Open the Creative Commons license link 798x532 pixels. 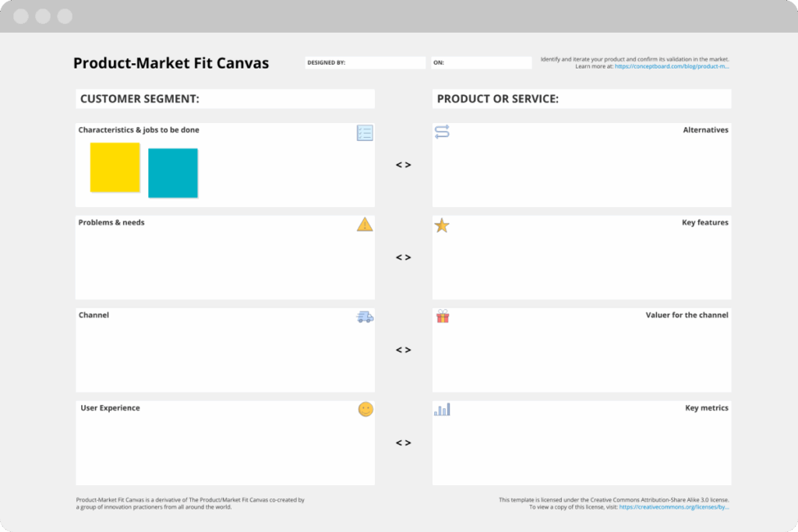(674, 506)
